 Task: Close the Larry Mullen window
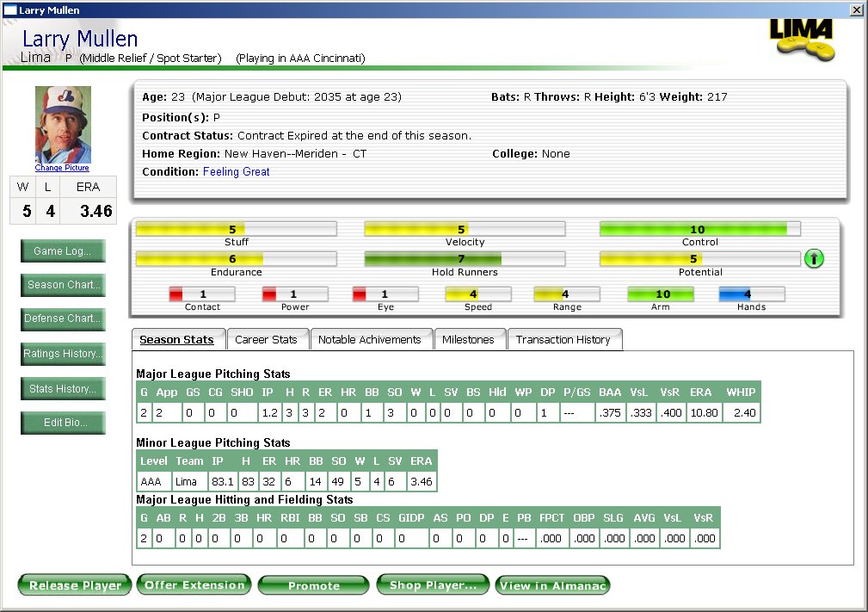[x=856, y=10]
